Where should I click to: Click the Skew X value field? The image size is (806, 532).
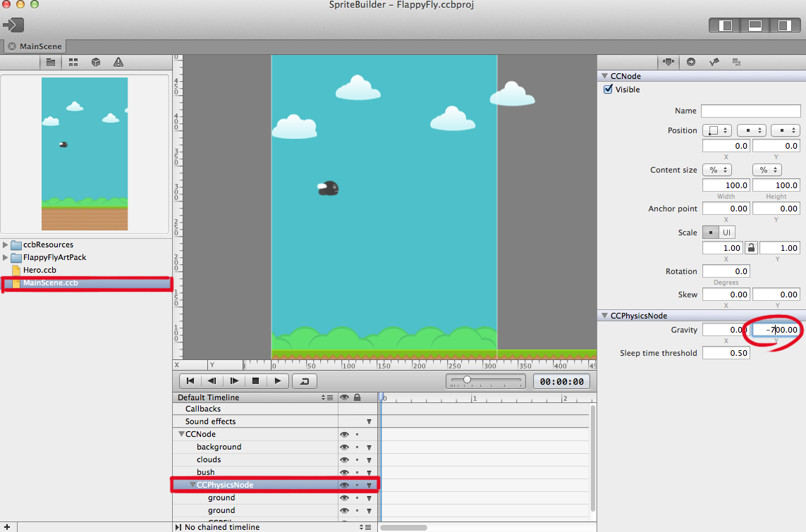[x=726, y=295]
